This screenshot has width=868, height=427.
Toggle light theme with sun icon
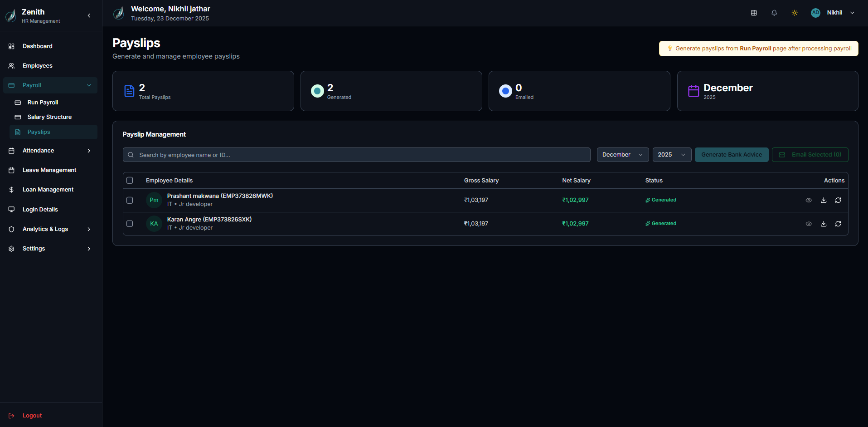[x=795, y=13]
